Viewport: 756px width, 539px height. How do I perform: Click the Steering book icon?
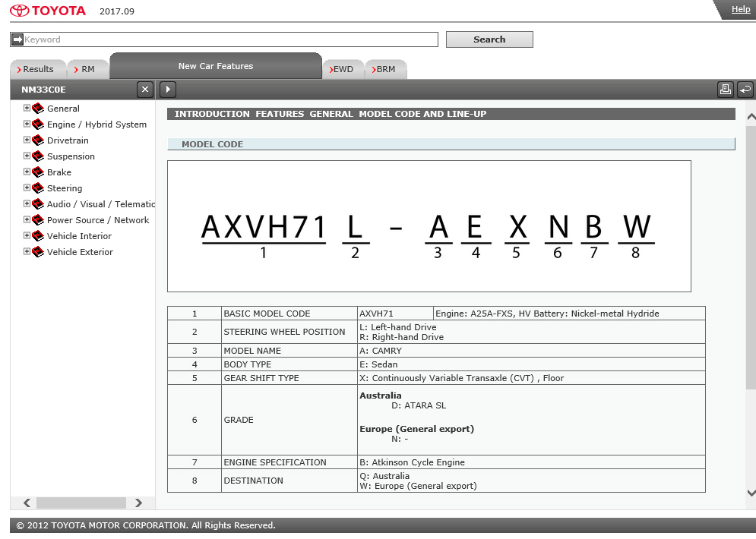[x=38, y=188]
